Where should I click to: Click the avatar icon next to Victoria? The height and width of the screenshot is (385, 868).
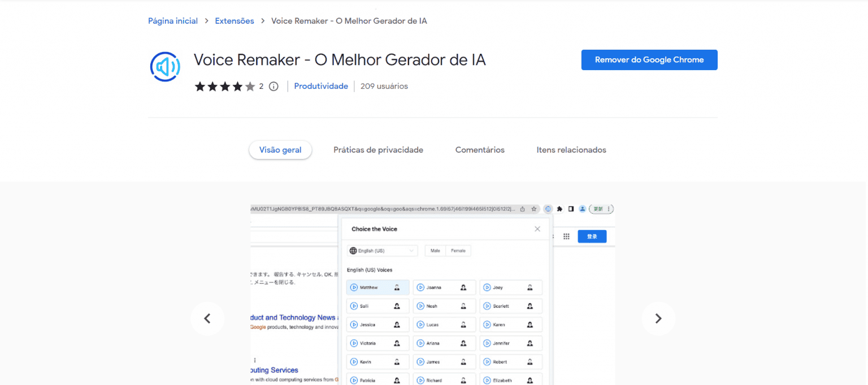click(397, 343)
